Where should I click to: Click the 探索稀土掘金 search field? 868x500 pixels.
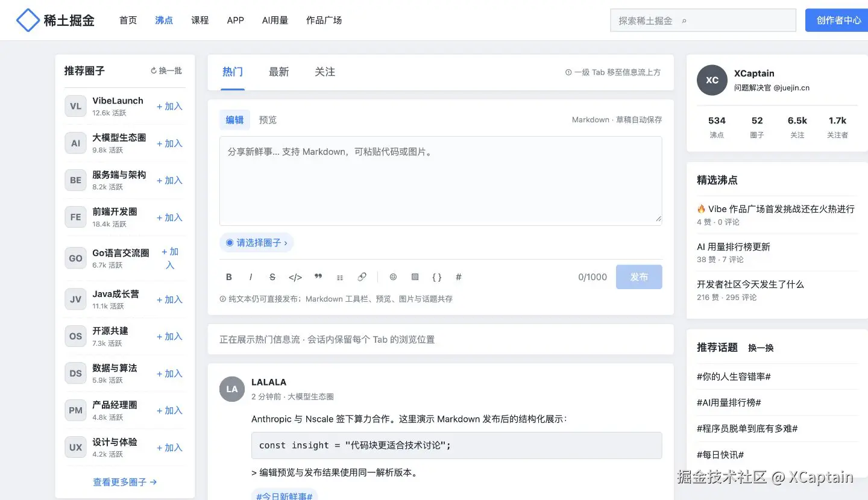(x=703, y=20)
